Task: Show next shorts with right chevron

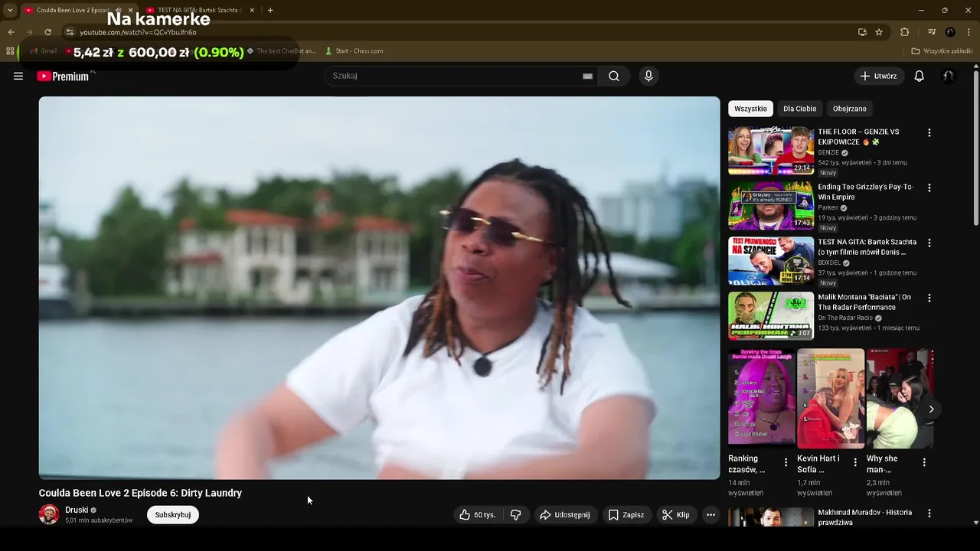Action: tap(931, 409)
